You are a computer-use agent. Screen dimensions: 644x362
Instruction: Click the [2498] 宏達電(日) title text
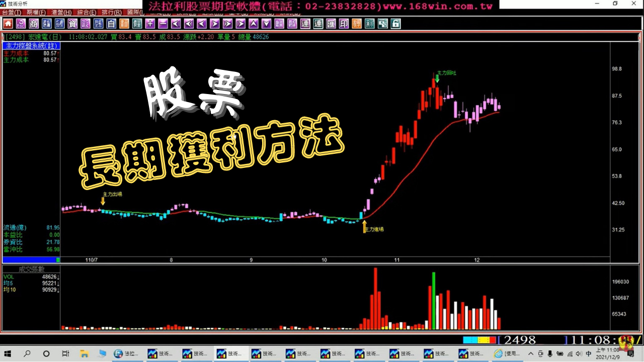[33, 37]
